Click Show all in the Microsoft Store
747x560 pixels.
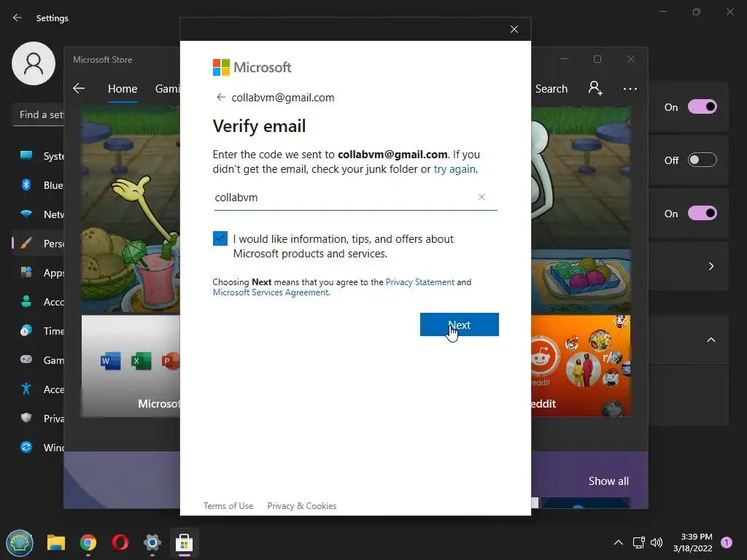tap(608, 481)
